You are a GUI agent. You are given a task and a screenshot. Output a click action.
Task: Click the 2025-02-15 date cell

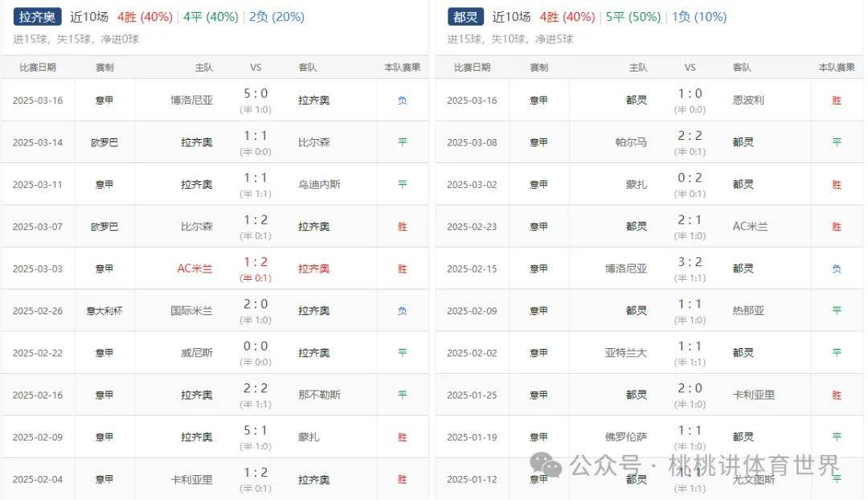[473, 268]
